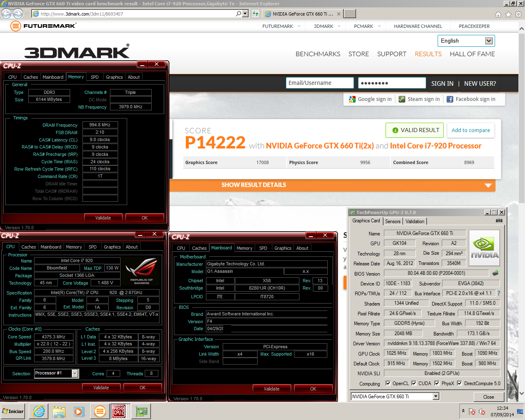Focus the Email/Username field
Image resolution: width=525 pixels, height=420 pixels.
click(320, 83)
